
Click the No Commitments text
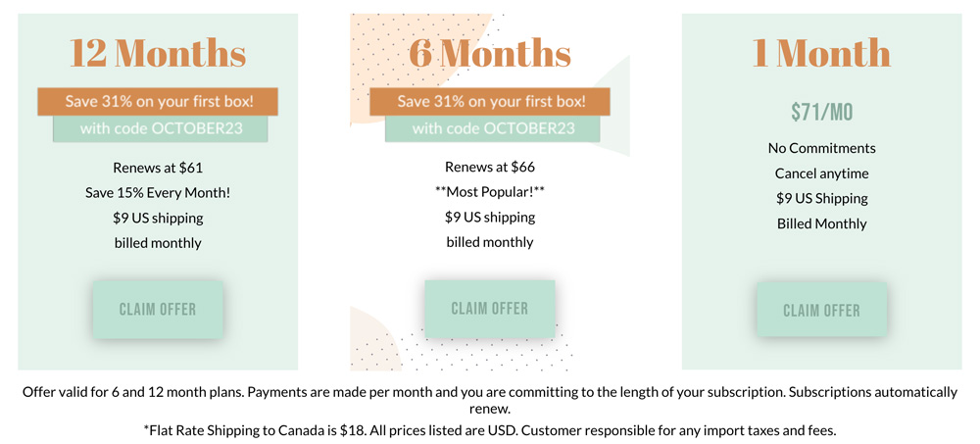point(822,148)
